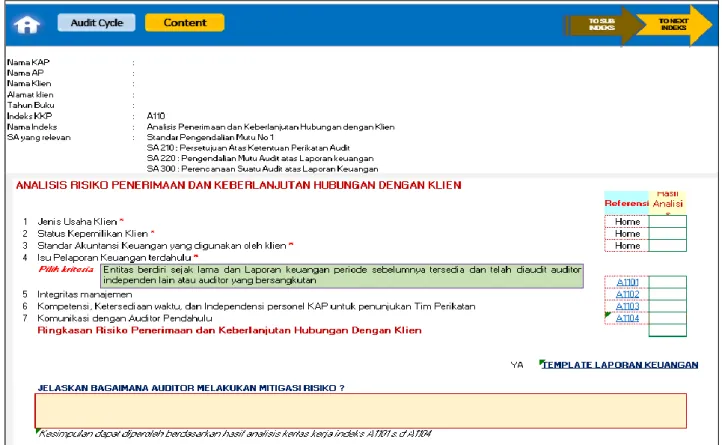Open the A1101 reference link
This screenshot has height=445, width=722.
point(627,282)
